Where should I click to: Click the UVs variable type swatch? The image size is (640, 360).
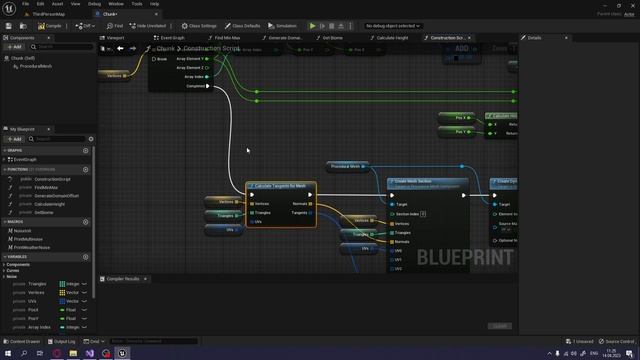coord(62,302)
